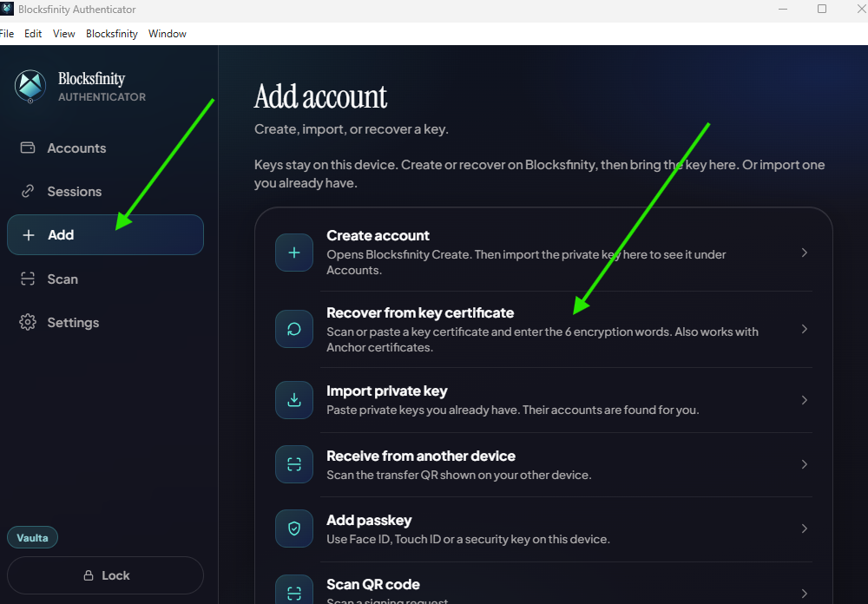Click the Add account heading
868x604 pixels.
pos(320,96)
